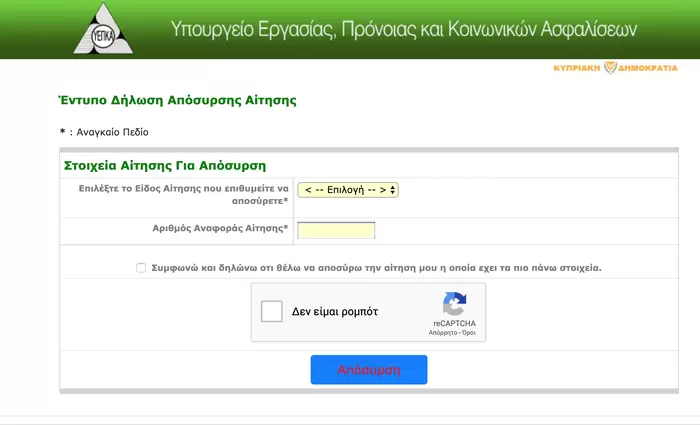
Task: Click the Στοιχεία Αίτησης Για Απόσυρση heading
Action: (165, 166)
